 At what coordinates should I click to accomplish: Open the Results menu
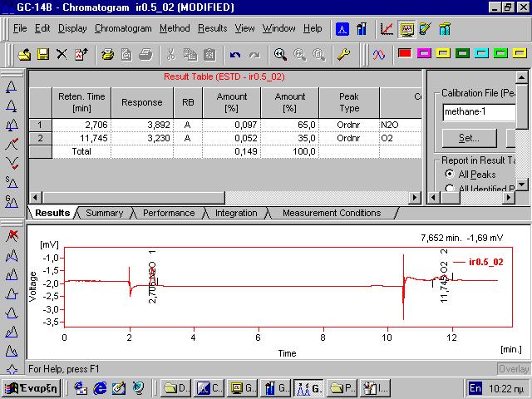pos(213,28)
